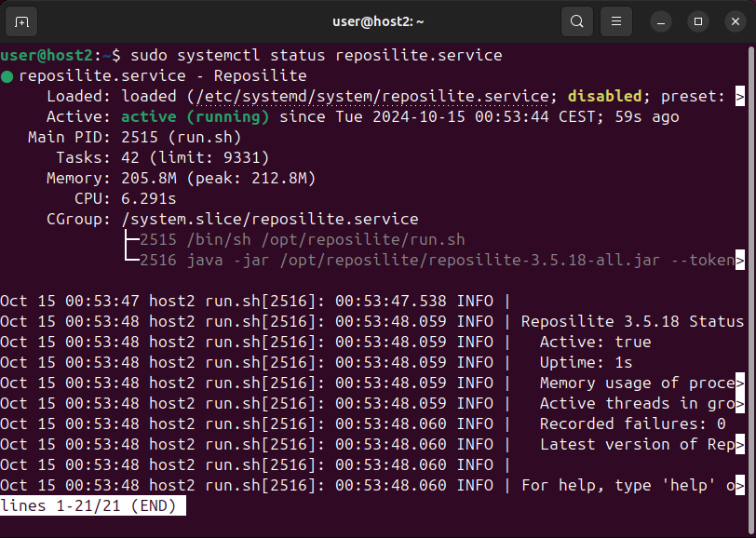Click the 'Reposilite 3.5.18 Status' log text
Image resolution: width=756 pixels, height=538 pixels.
tap(632, 321)
